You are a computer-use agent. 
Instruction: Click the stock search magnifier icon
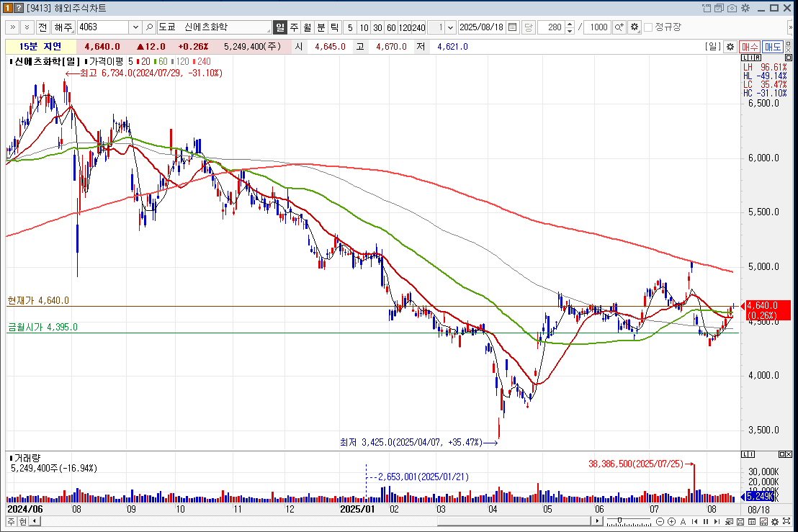tap(150, 27)
